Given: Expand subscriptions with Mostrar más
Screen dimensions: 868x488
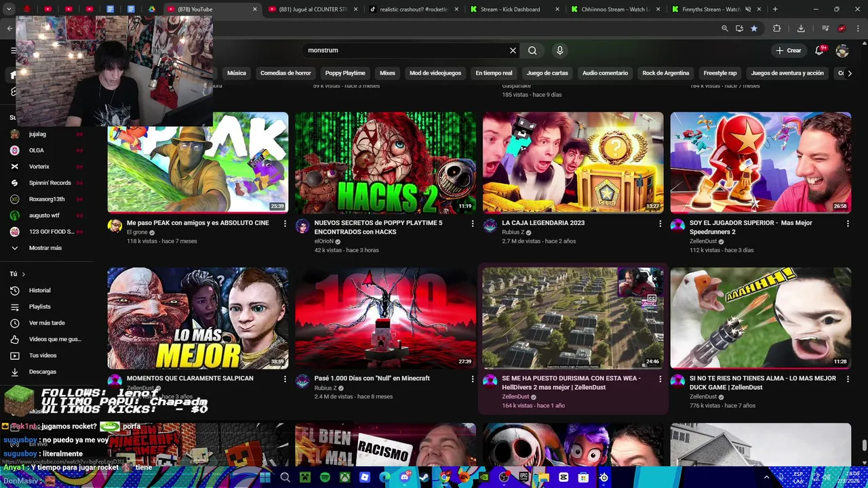Looking at the screenshot, I should click(45, 248).
